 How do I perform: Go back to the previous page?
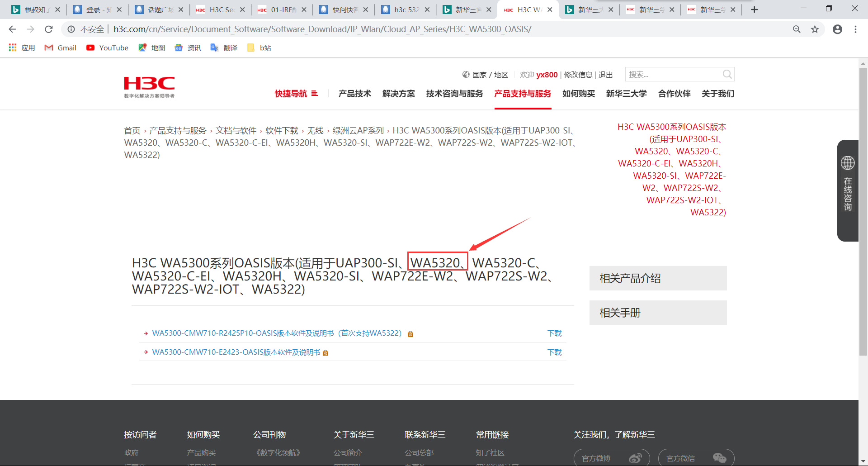(x=12, y=29)
